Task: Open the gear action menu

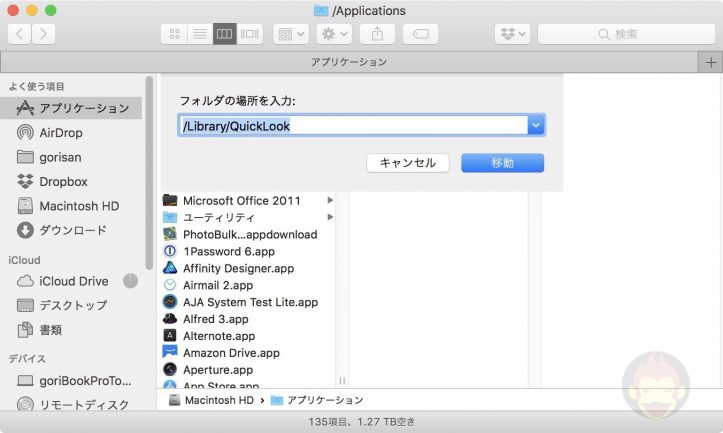Action: click(334, 34)
